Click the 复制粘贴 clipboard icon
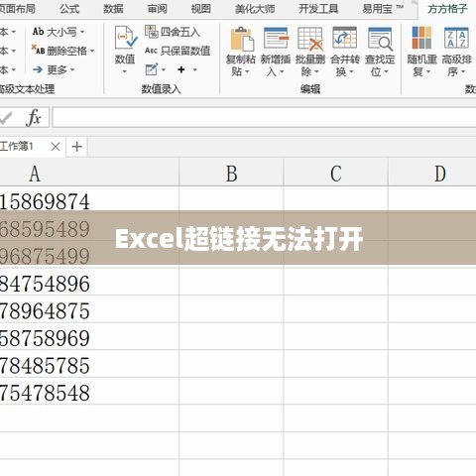Viewport: 476px width, 476px height. click(x=242, y=39)
